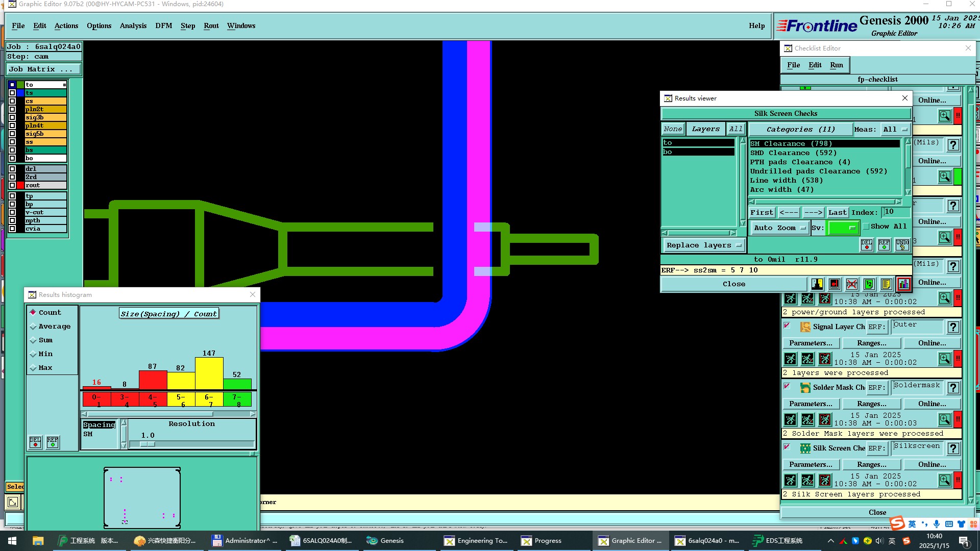
Task: Click the green numbered page icon in Results viewer
Action: [869, 284]
